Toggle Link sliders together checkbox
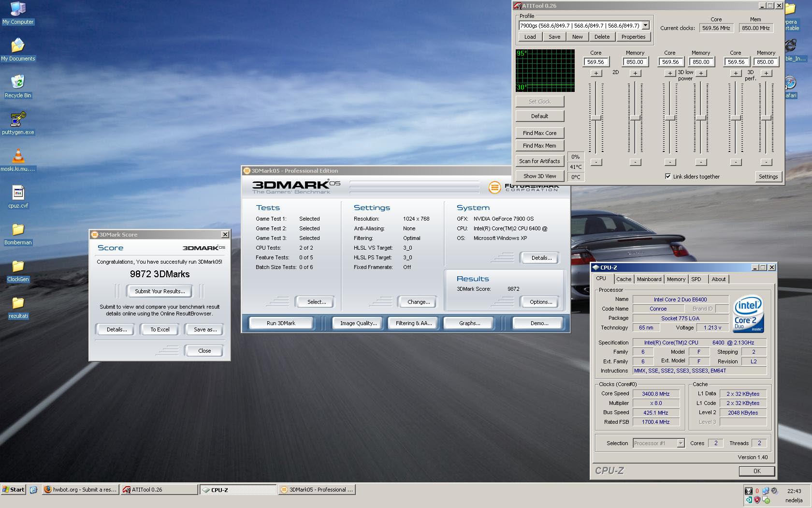This screenshot has height=508, width=812. point(668,176)
